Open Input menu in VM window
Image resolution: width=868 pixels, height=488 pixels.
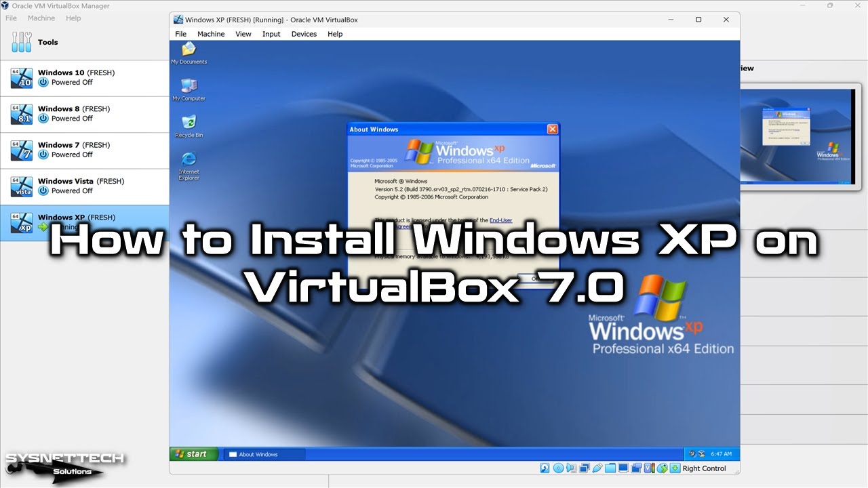[271, 34]
